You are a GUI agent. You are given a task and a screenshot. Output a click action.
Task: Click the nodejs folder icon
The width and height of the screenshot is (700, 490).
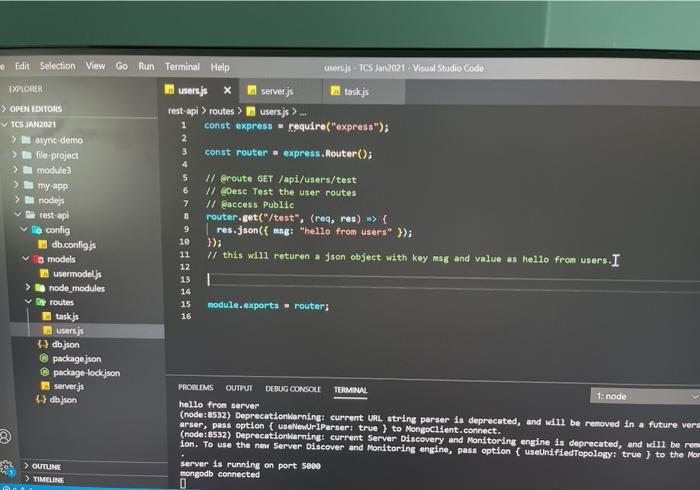tap(30, 200)
